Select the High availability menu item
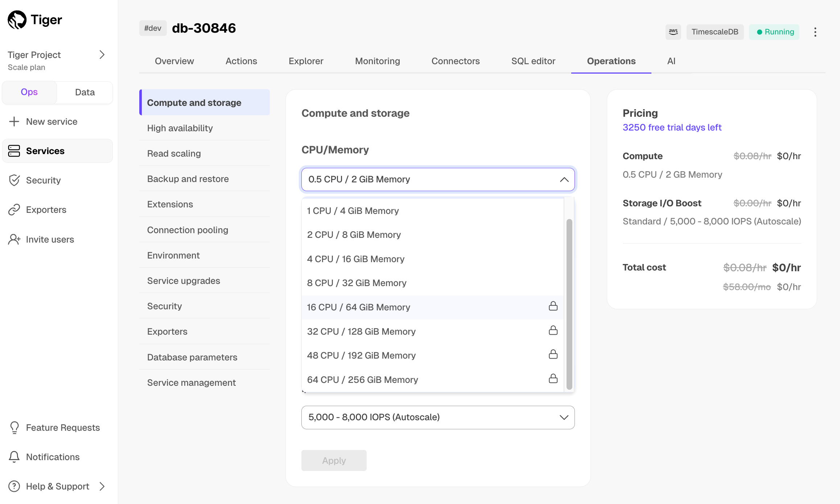 coord(180,128)
